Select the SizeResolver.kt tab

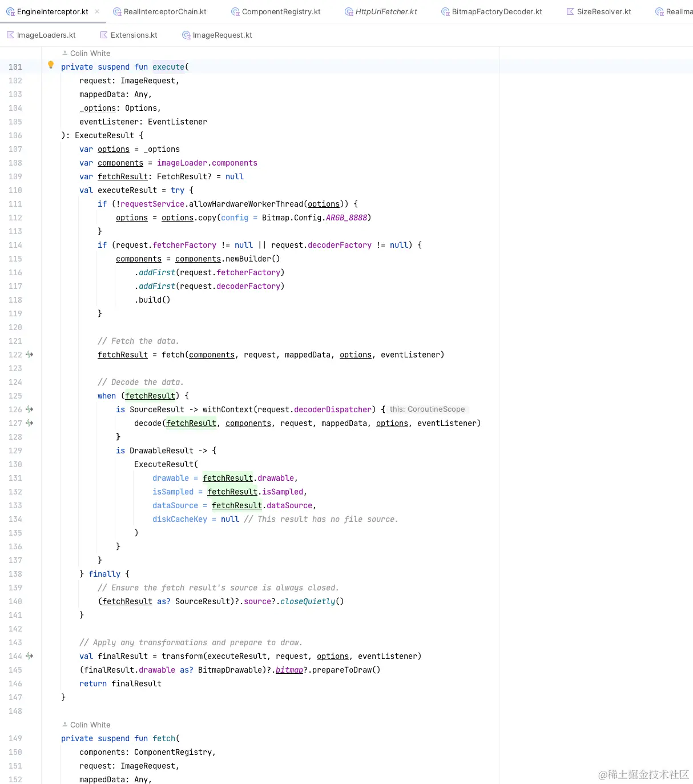tap(598, 11)
